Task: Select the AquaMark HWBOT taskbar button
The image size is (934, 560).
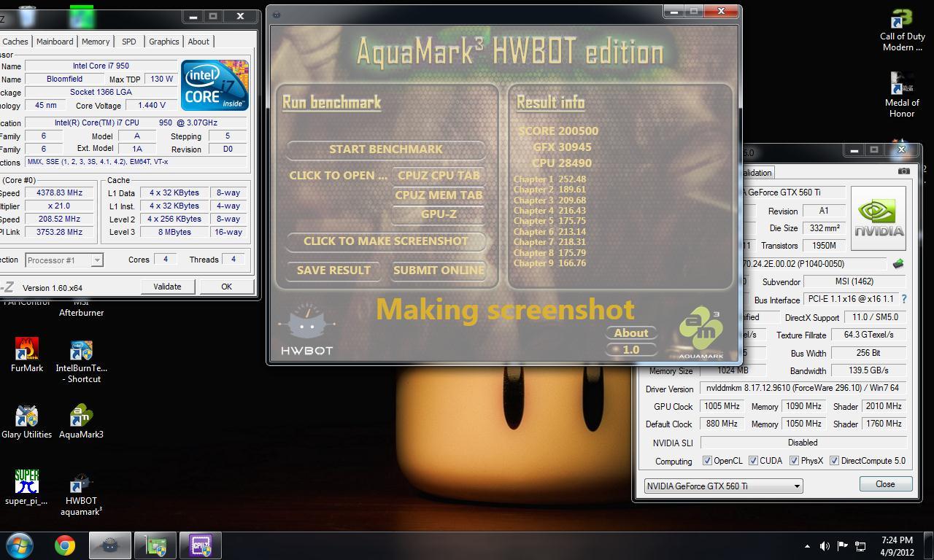Action: 110,545
